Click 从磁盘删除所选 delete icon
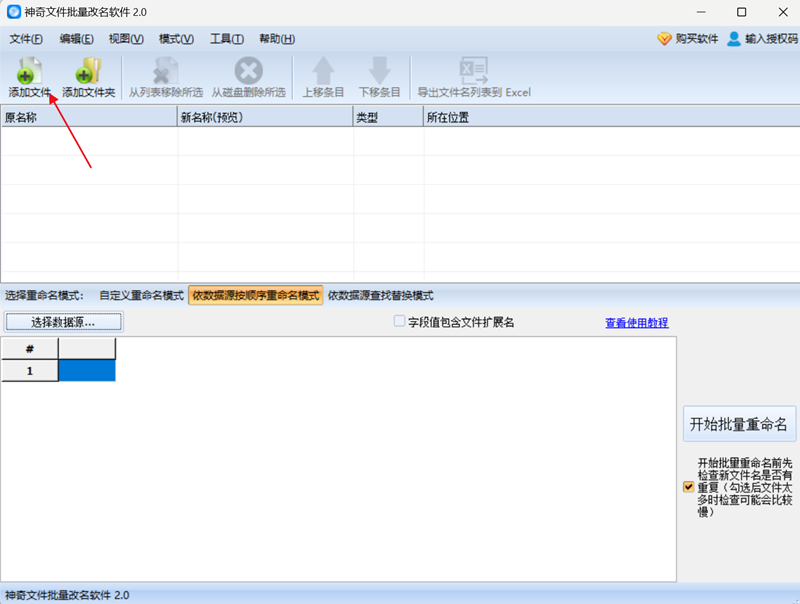This screenshot has height=604, width=800. click(x=248, y=70)
